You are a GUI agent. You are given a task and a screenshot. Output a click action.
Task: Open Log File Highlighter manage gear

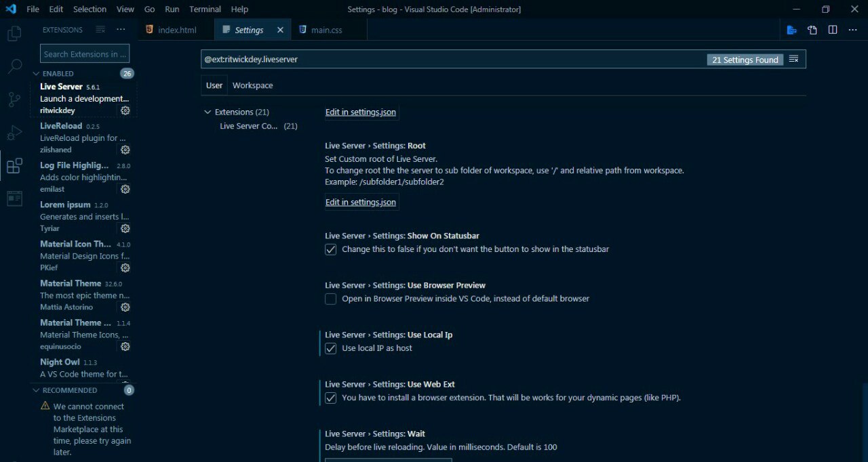coord(125,189)
